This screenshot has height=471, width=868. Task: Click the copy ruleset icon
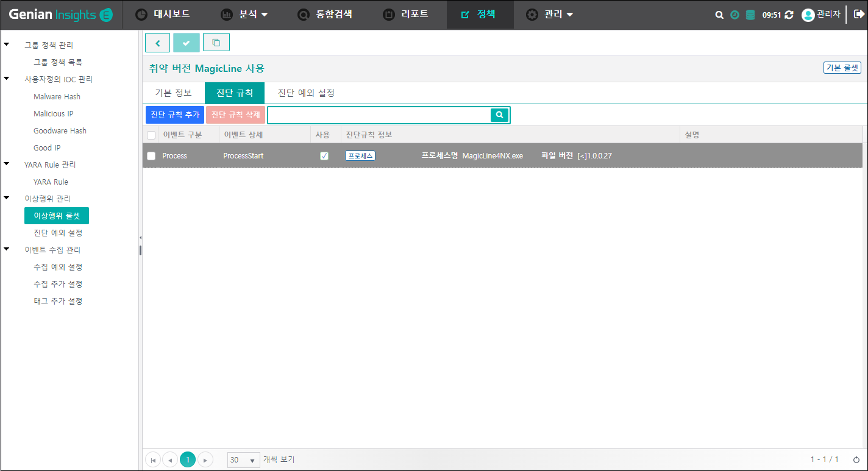click(216, 43)
